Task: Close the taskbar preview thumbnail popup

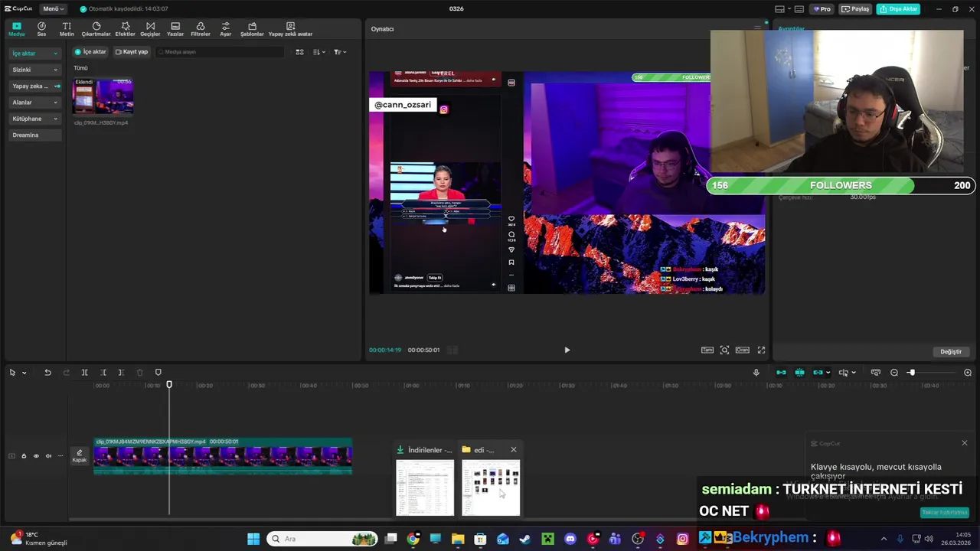Action: [513, 450]
